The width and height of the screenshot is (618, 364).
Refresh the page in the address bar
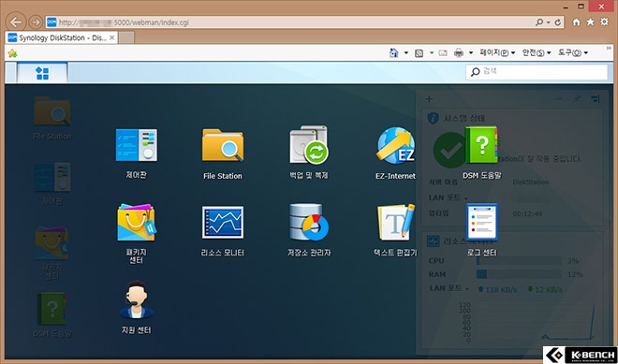pos(558,22)
